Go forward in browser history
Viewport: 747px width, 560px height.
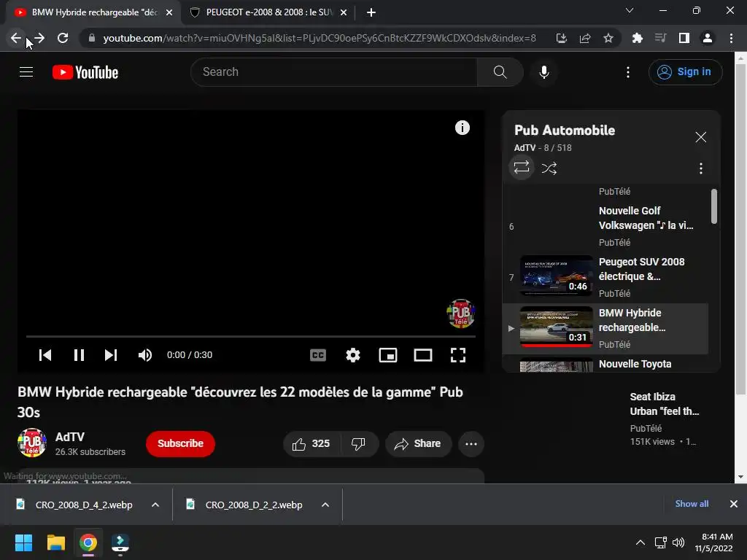(39, 38)
